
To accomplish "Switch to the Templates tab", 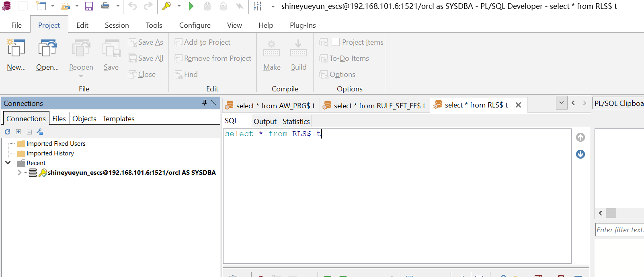I will 119,119.
